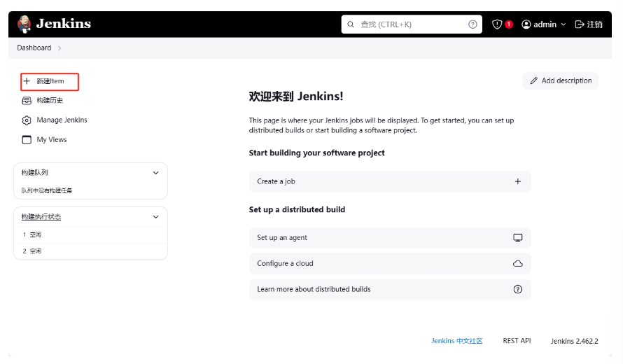This screenshot has height=364, width=623.
Task: Click the admin user avatar icon
Action: (526, 24)
